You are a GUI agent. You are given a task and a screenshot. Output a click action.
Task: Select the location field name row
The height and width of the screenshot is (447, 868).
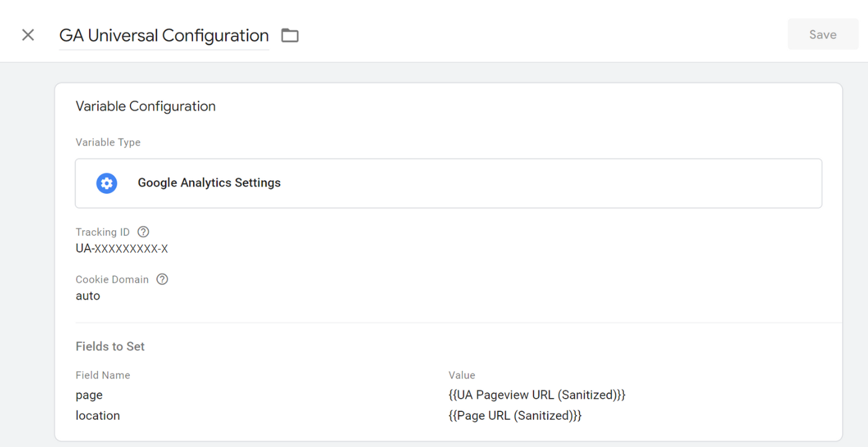[x=98, y=415]
